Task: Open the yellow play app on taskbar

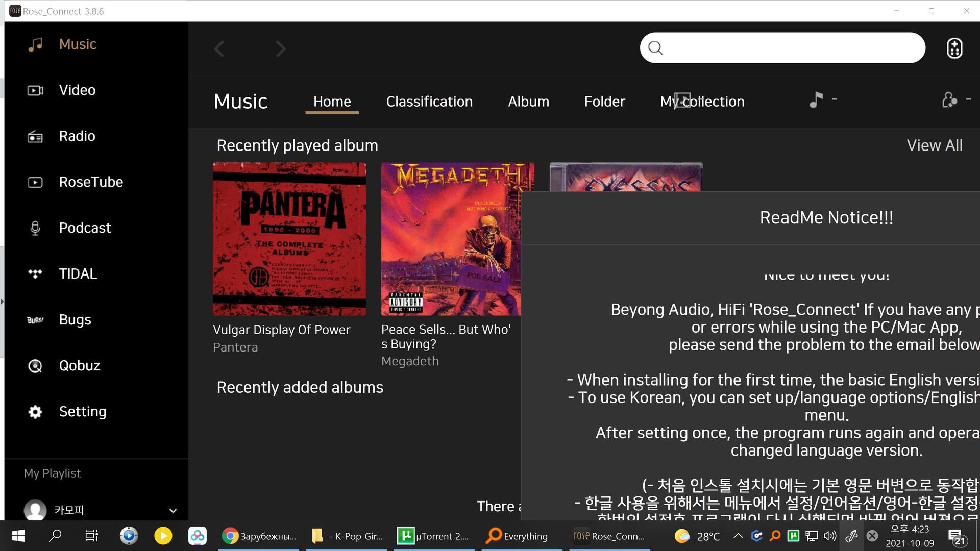Action: [x=163, y=536]
